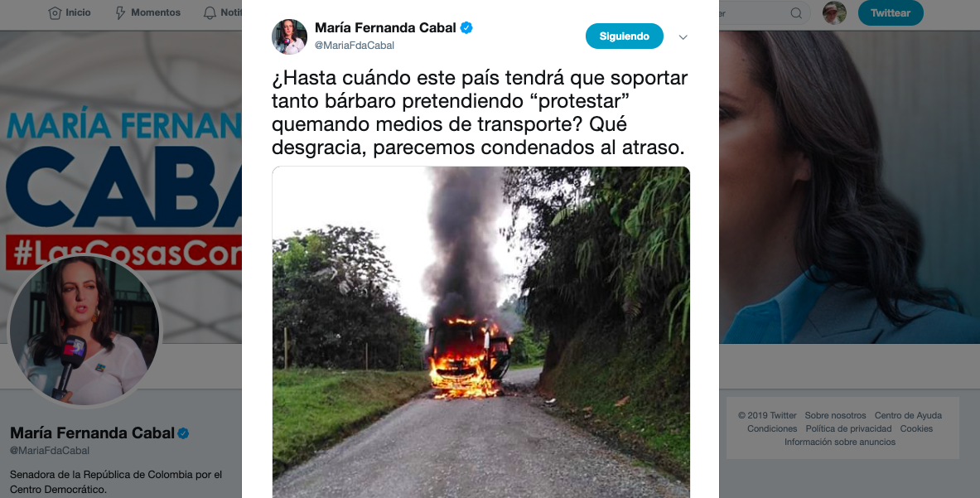Click the Twittear button
The height and width of the screenshot is (498, 980).
click(x=891, y=13)
